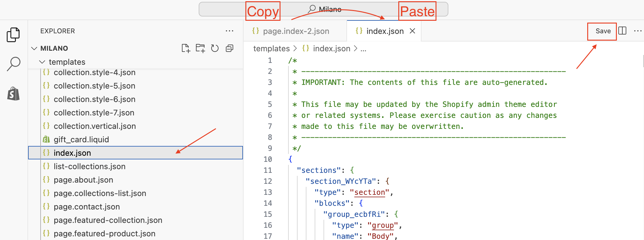Viewport: 644px width, 240px height.
Task: Open the editor more actions menu
Action: [x=638, y=31]
